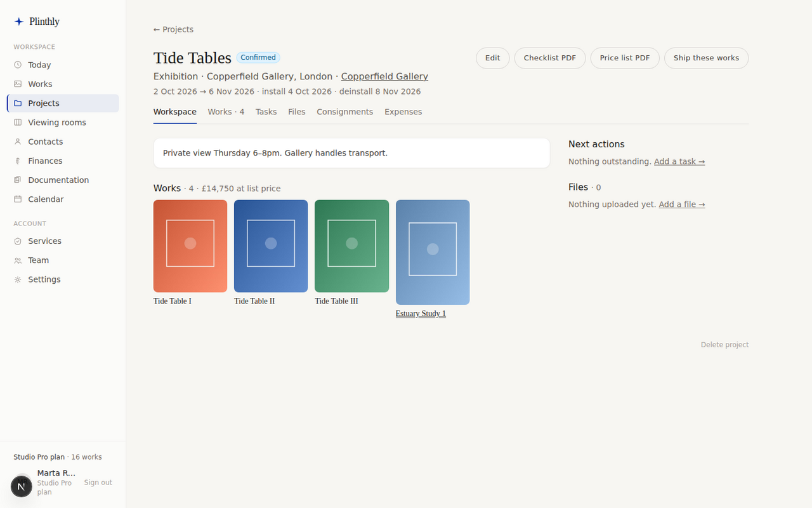Go to Works in the sidebar
This screenshot has width=812, height=508.
coord(63,84)
